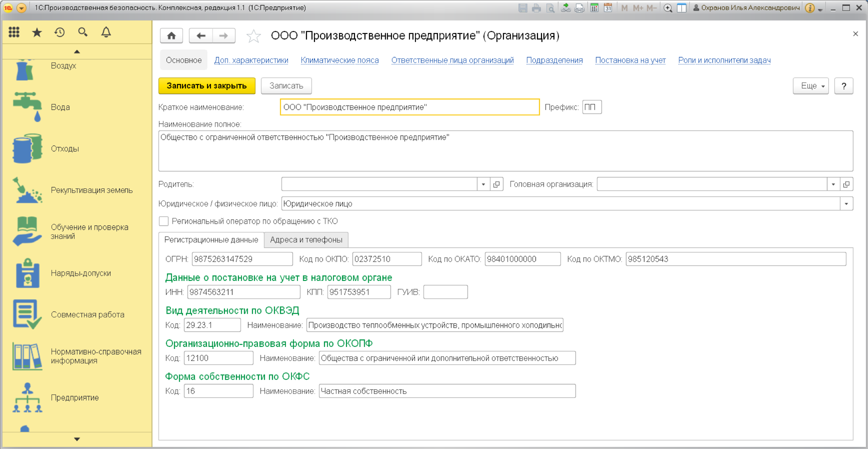Image resolution: width=868 pixels, height=449 pixels.
Task: Click the ОГРН field
Action: click(x=242, y=259)
